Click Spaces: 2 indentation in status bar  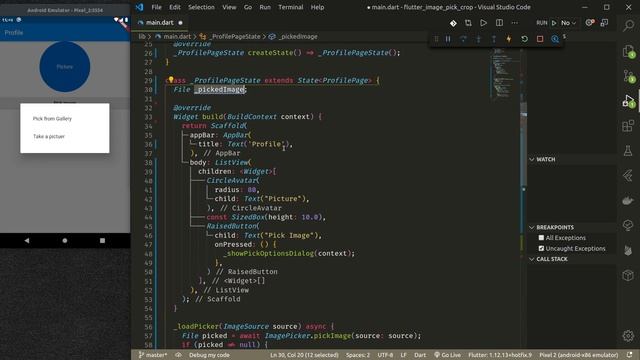coord(358,355)
